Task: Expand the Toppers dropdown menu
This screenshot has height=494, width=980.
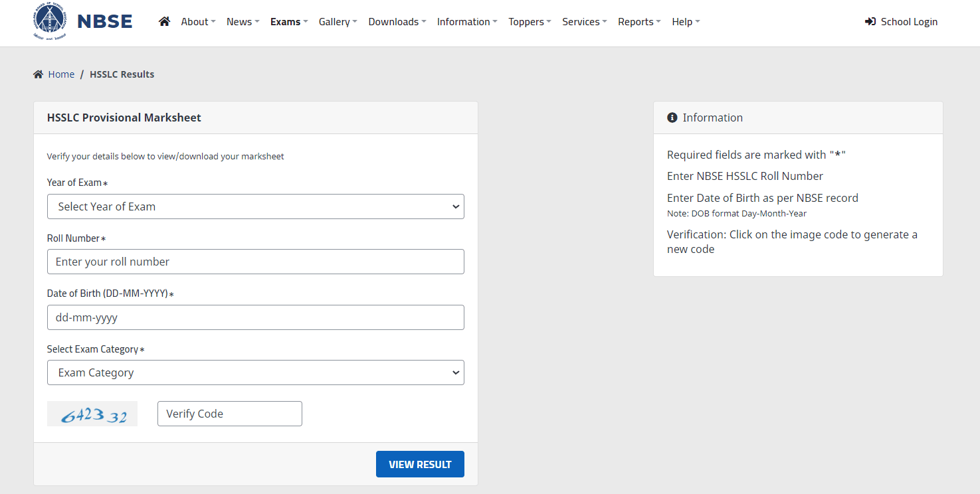Action: coord(530,22)
